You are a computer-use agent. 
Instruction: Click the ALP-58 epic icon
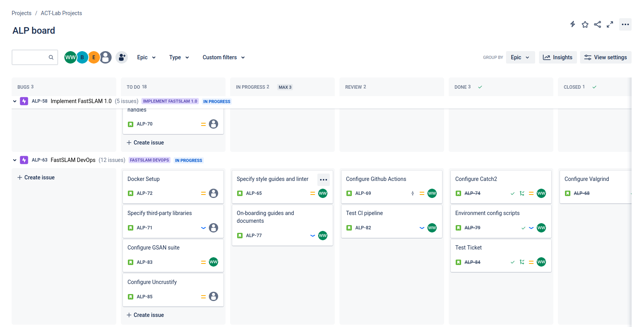pos(24,101)
